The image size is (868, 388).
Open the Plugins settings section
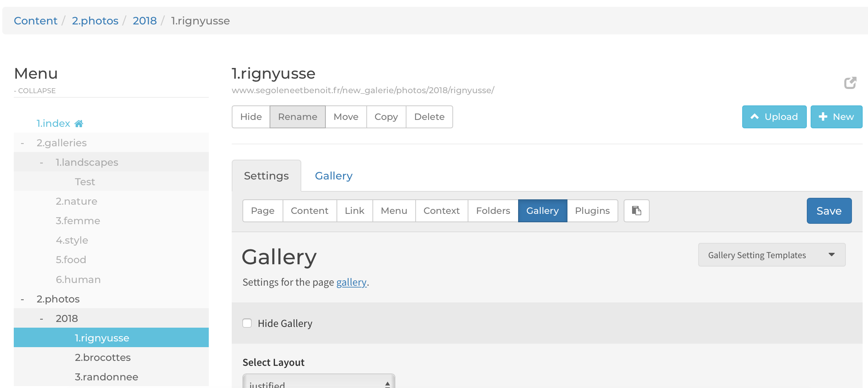[x=592, y=210]
